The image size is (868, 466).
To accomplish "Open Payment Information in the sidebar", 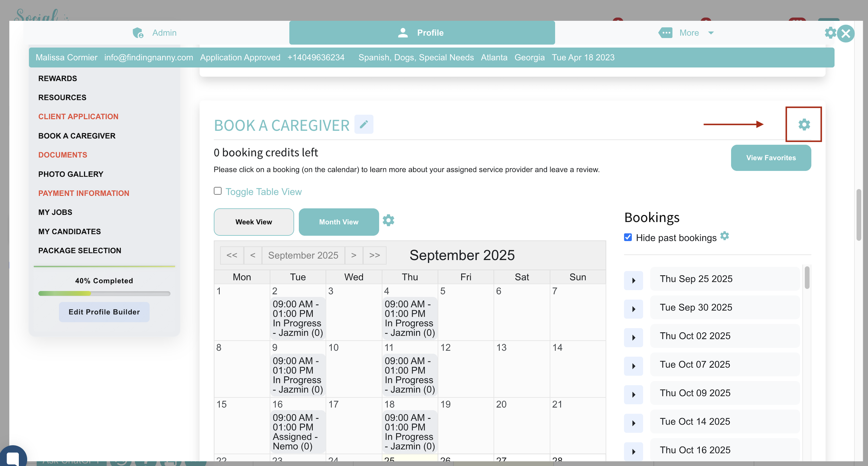I will (83, 193).
